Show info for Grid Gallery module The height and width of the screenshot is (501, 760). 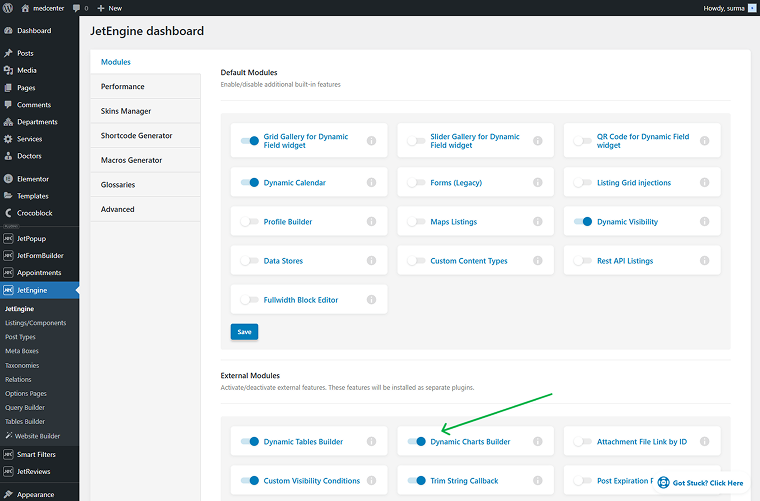pyautogui.click(x=371, y=141)
